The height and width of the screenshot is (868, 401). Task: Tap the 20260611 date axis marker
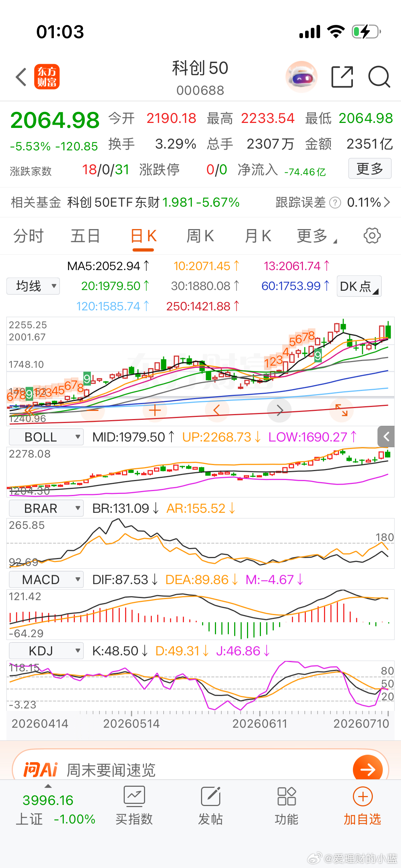pos(259,724)
